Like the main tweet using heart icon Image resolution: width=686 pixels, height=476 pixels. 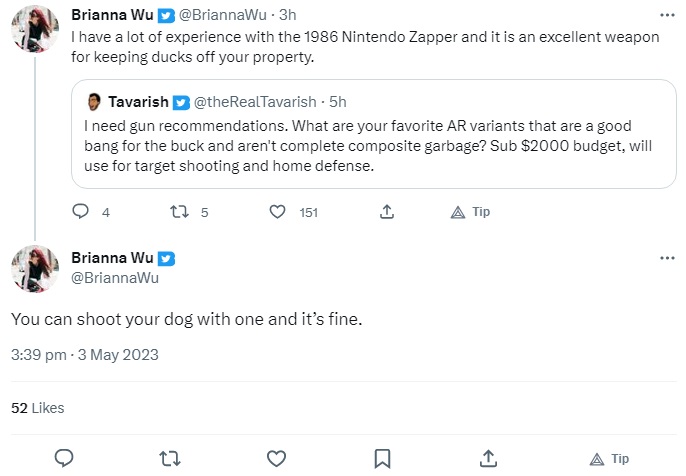click(x=276, y=458)
